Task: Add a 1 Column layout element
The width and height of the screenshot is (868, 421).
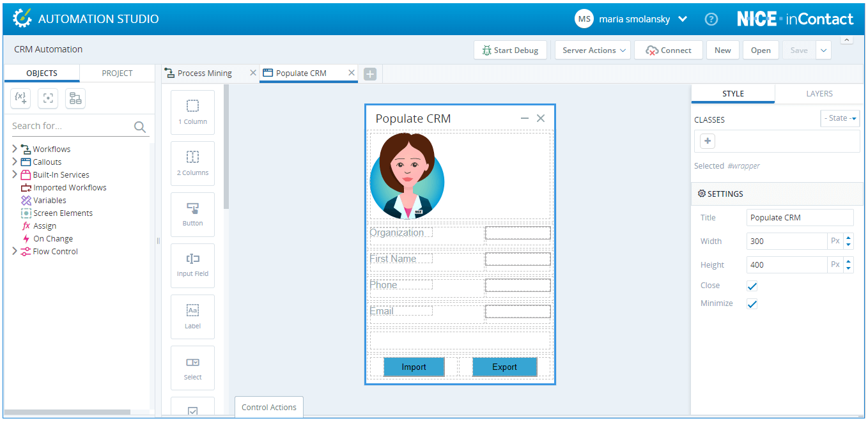Action: pyautogui.click(x=192, y=112)
